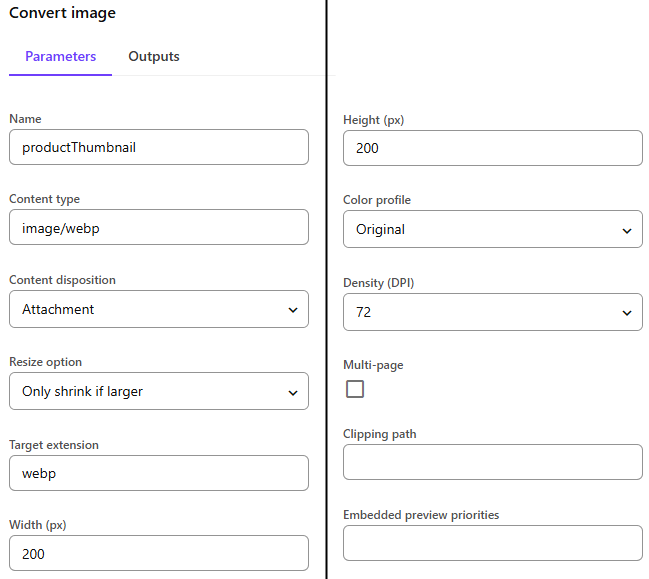Open the 'Only shrink if larger' dropdown
This screenshot has width=649, height=579.
(159, 391)
